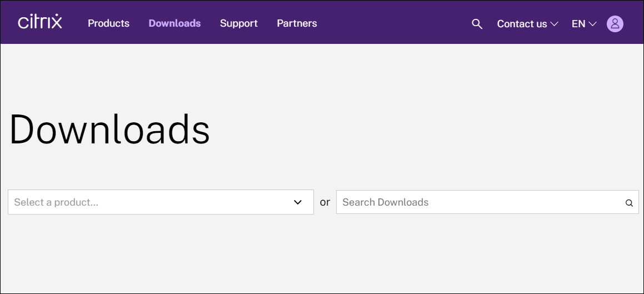This screenshot has width=644, height=294.
Task: Go to the Downloads nav item
Action: tap(174, 23)
